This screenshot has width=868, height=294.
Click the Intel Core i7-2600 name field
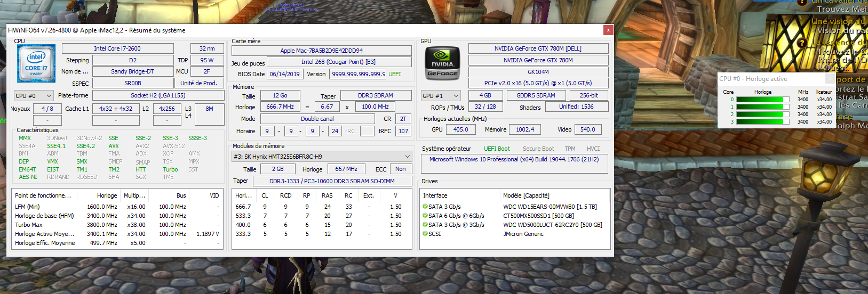(117, 48)
